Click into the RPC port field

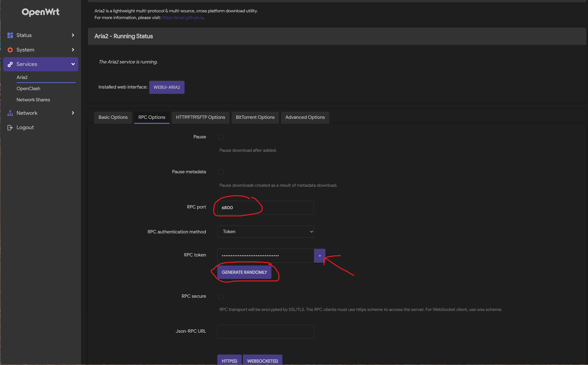click(x=265, y=208)
